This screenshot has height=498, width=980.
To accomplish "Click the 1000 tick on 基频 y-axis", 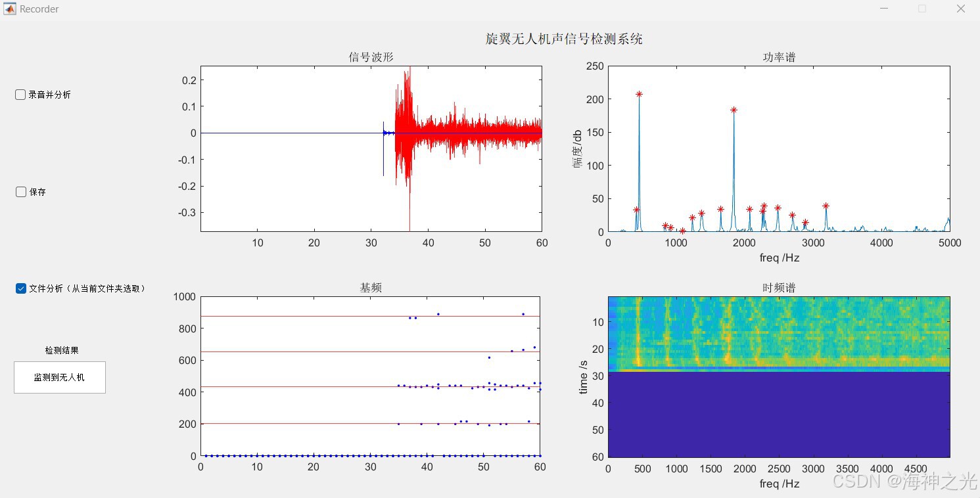I will [184, 297].
